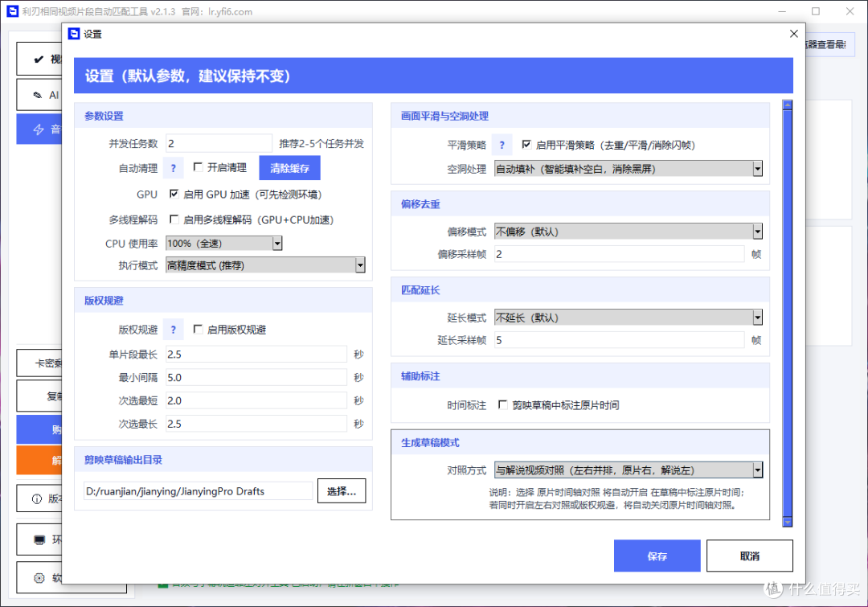The image size is (868, 607).
Task: Enable the 启用多线程解码 checkbox
Action: click(174, 219)
